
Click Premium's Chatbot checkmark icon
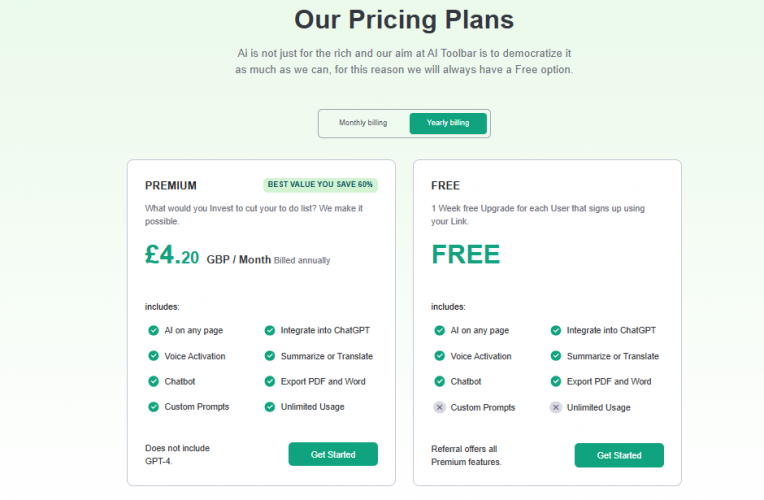click(153, 382)
